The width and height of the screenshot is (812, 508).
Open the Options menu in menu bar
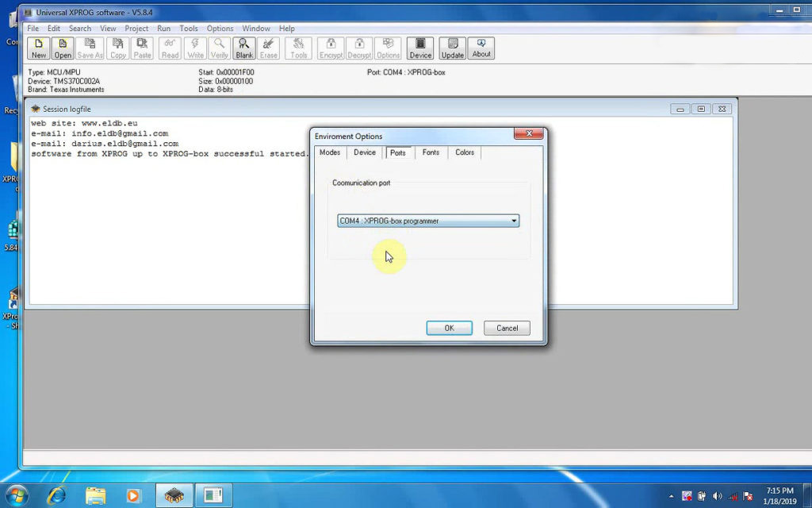(220, 29)
